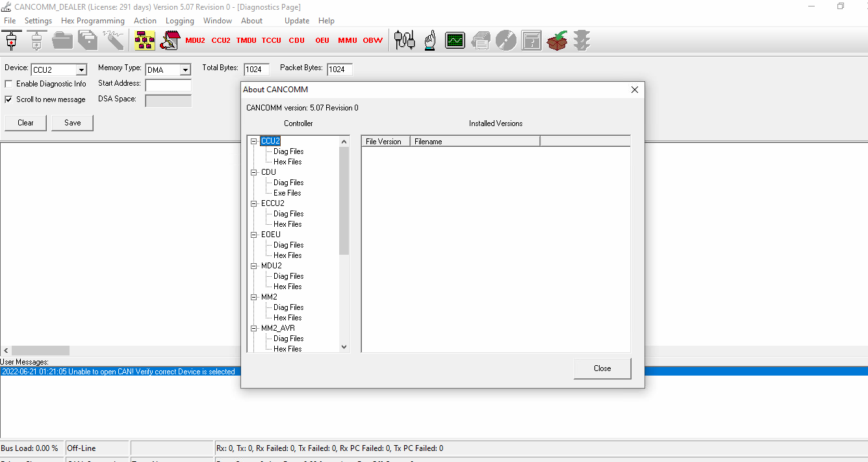Enable Diagnostic Info checkbox
This screenshot has height=462, width=868.
(9, 83)
